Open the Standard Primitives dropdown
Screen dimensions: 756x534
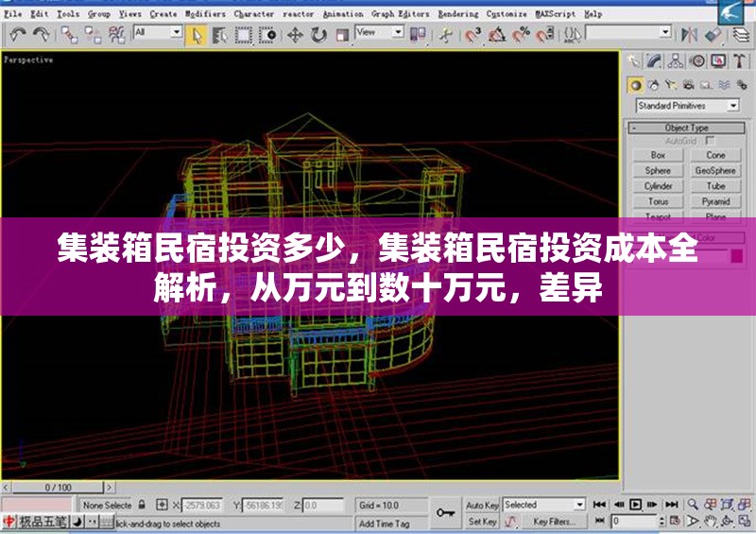688,105
